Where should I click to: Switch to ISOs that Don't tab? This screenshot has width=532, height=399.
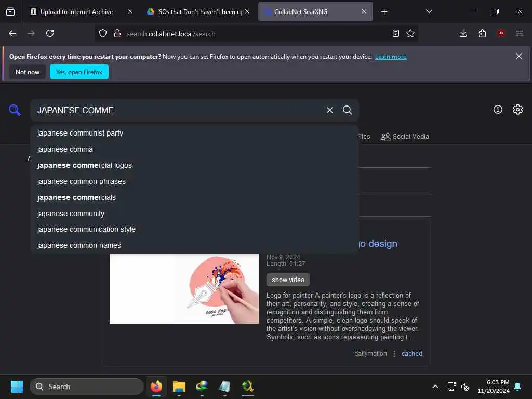(x=199, y=11)
